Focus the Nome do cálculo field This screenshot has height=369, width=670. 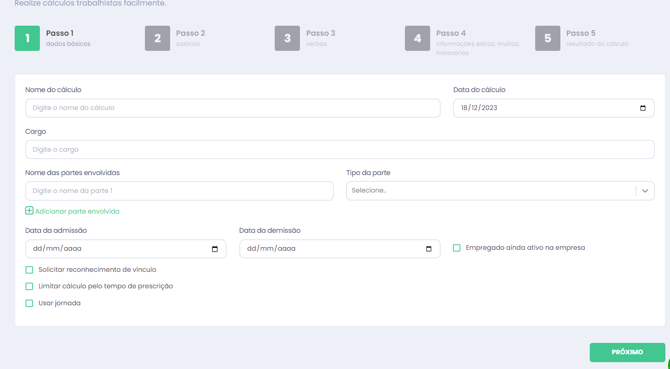233,108
